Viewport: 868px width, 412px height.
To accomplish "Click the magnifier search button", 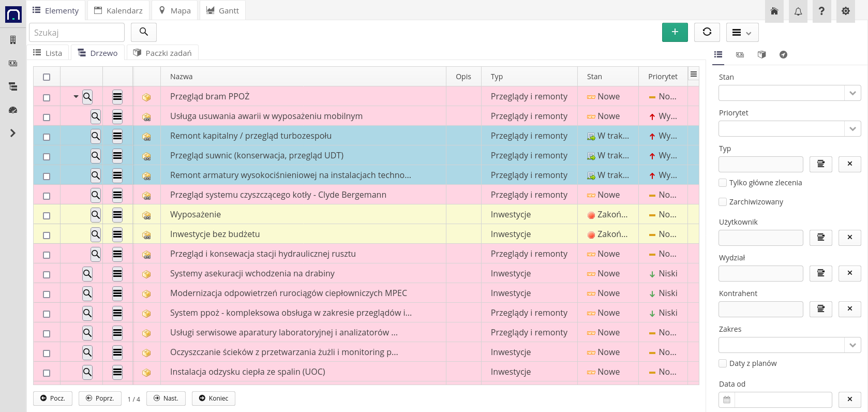I will 144,32.
